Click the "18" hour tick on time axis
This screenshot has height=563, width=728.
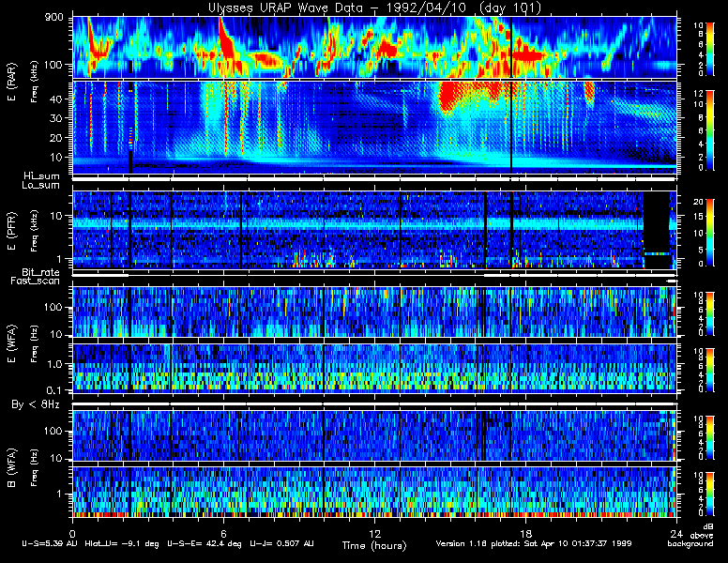click(x=525, y=534)
